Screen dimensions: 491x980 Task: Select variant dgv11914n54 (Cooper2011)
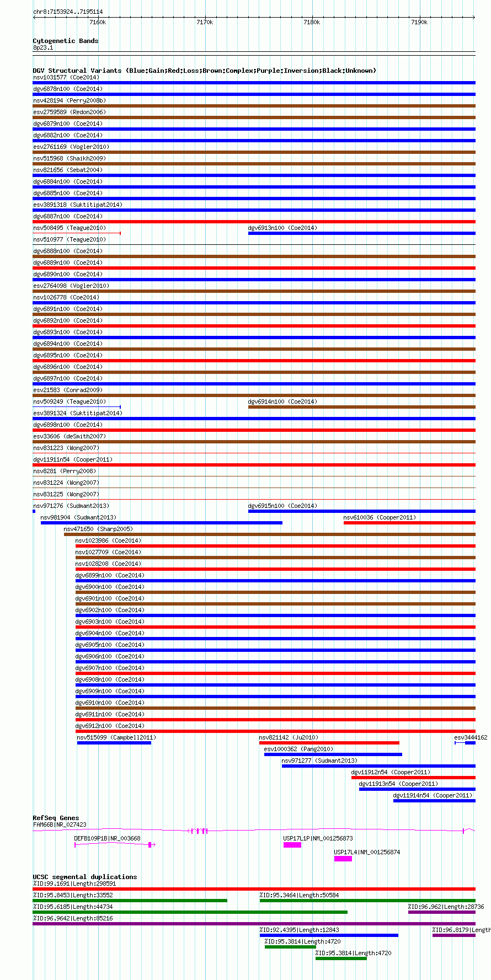pos(434,801)
